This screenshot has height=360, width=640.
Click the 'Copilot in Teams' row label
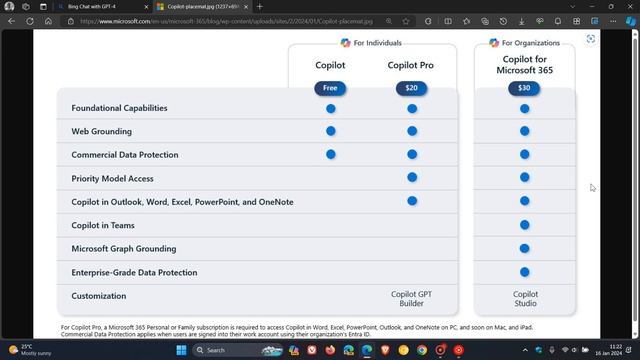coord(103,225)
